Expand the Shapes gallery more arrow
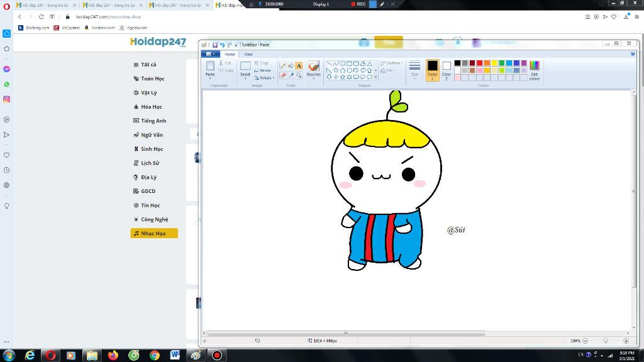 tap(375, 77)
